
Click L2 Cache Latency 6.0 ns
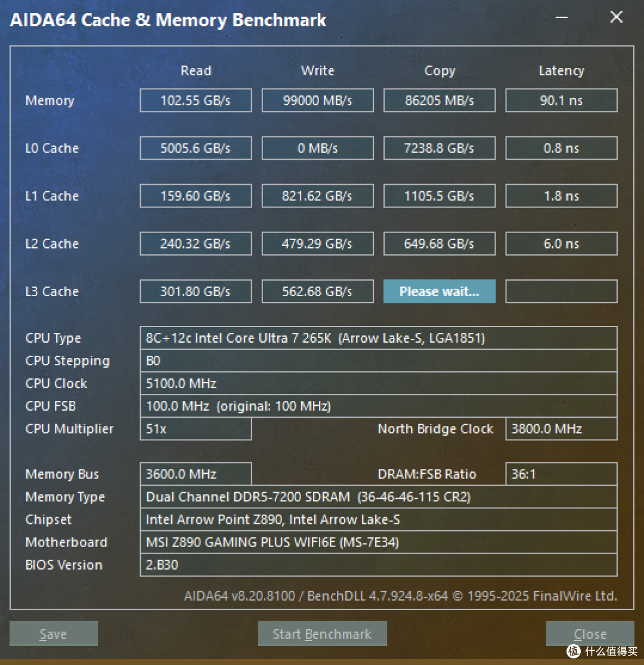(561, 244)
